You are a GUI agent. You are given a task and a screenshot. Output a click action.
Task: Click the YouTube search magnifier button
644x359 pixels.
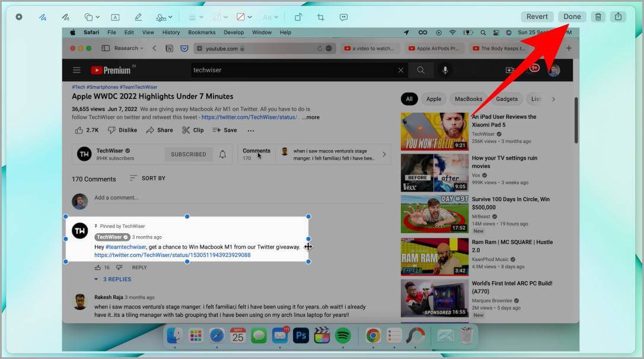pyautogui.click(x=421, y=70)
